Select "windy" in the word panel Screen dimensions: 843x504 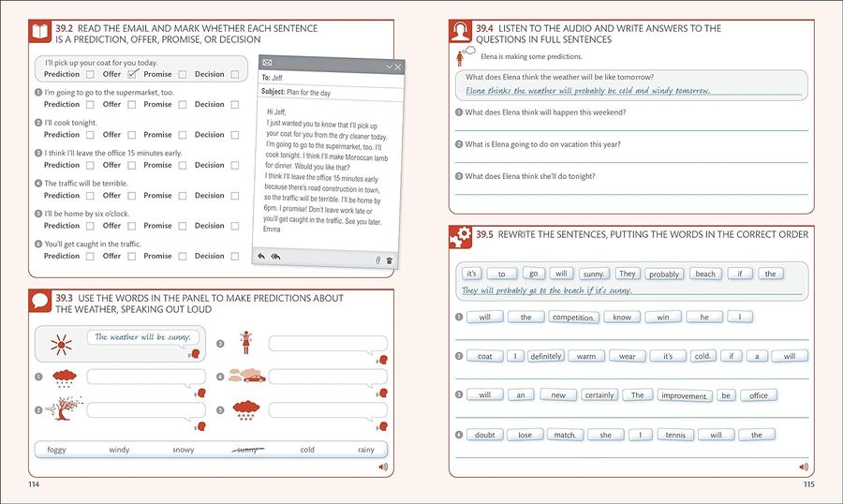coord(119,449)
